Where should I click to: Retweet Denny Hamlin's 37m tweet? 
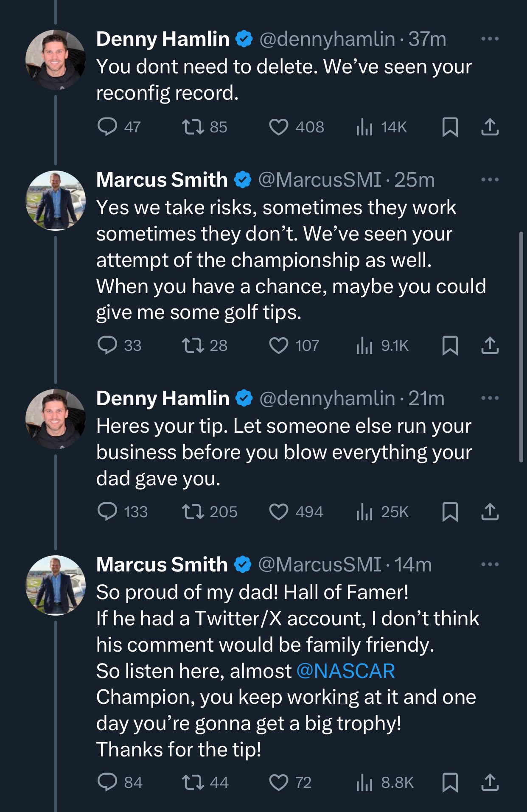[x=193, y=127]
